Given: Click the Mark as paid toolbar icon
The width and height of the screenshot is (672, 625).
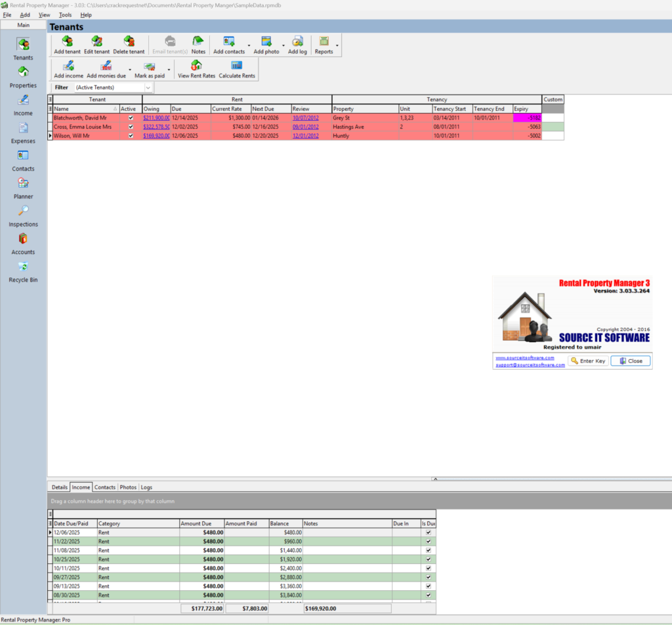Looking at the screenshot, I should click(x=150, y=70).
